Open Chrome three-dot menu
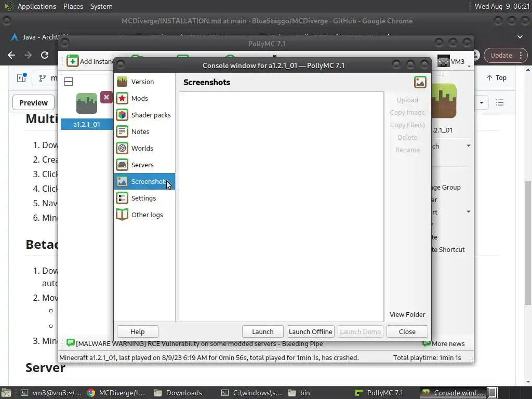 click(x=521, y=55)
